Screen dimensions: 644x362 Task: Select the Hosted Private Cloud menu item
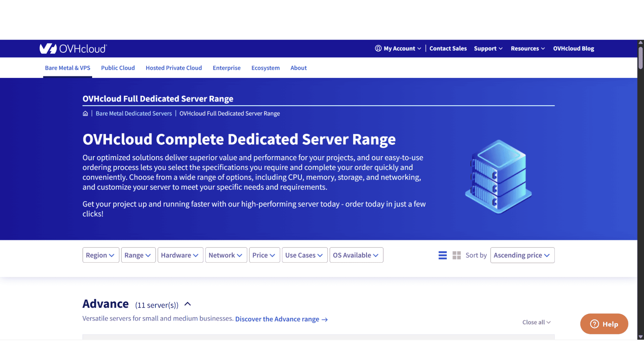click(174, 68)
